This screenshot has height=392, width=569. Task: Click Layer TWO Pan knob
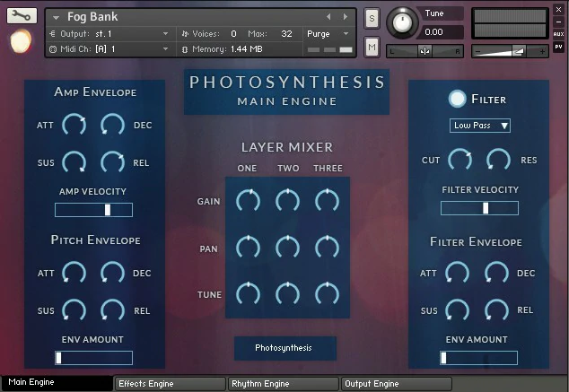288,248
